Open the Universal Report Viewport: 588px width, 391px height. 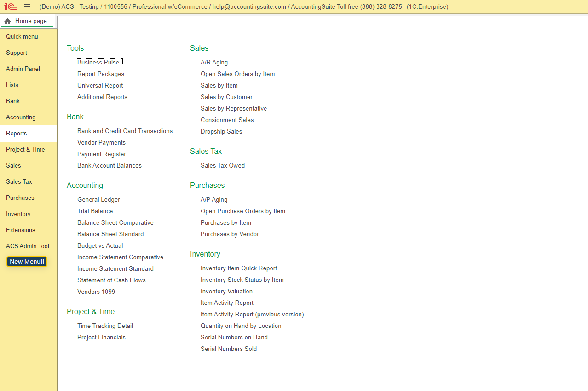100,86
